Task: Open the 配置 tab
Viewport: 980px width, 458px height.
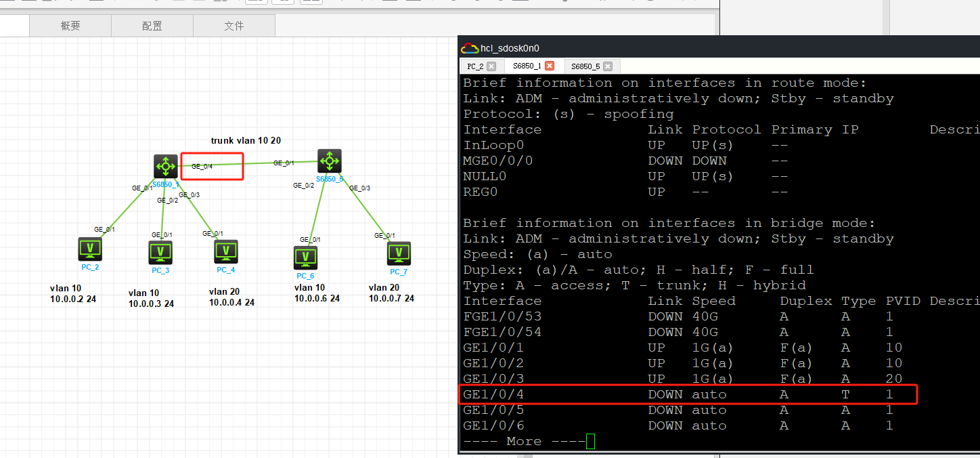Action: (152, 26)
